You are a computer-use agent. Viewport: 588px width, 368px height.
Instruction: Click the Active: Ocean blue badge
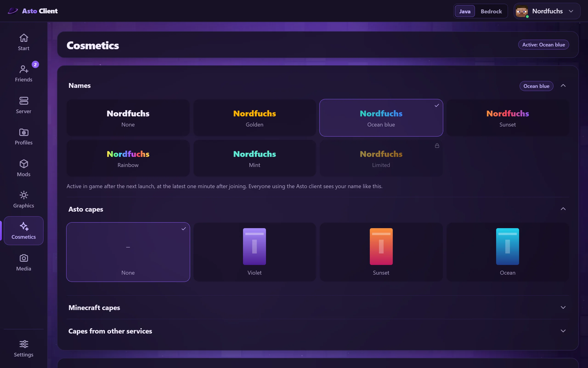point(543,45)
